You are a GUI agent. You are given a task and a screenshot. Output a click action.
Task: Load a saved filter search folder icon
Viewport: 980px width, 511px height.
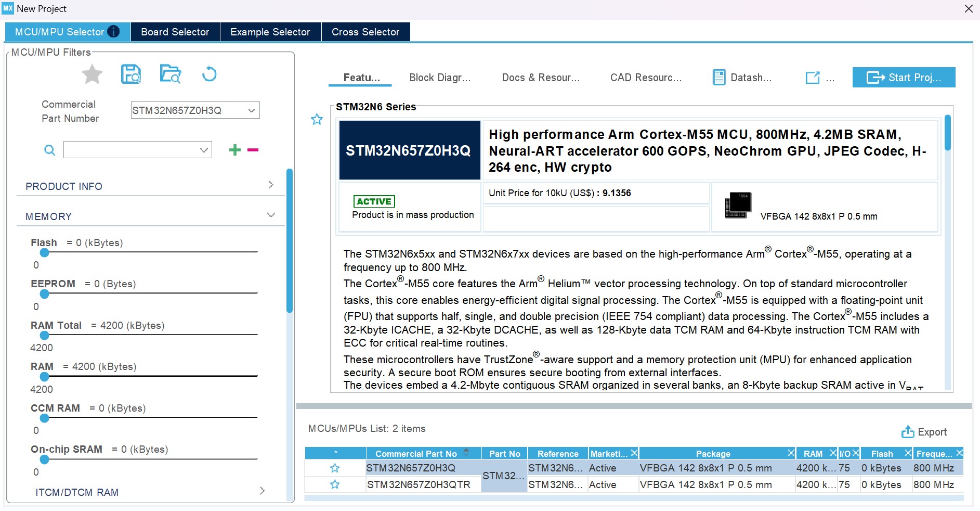tap(170, 74)
